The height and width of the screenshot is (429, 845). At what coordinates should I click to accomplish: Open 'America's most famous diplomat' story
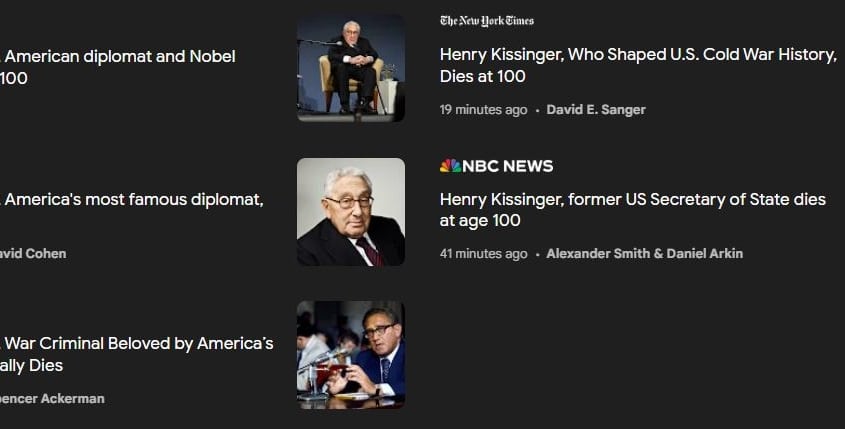131,200
